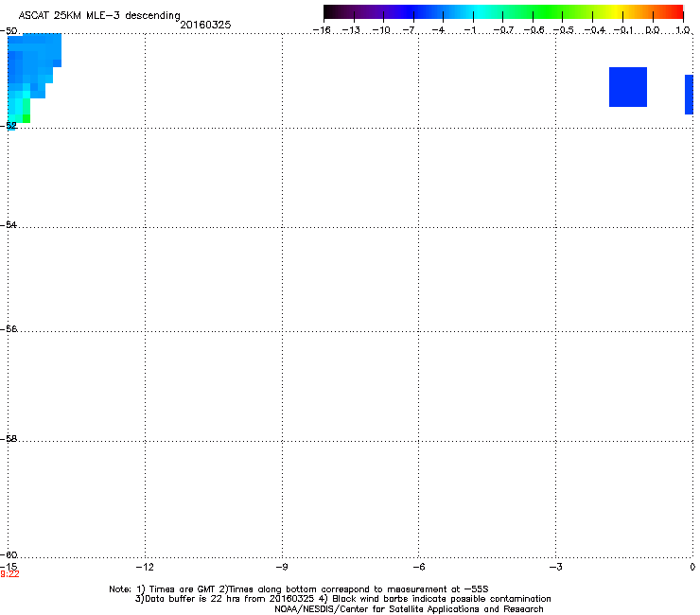
Task: Click the '-4' color bar label
Action: pos(439,30)
